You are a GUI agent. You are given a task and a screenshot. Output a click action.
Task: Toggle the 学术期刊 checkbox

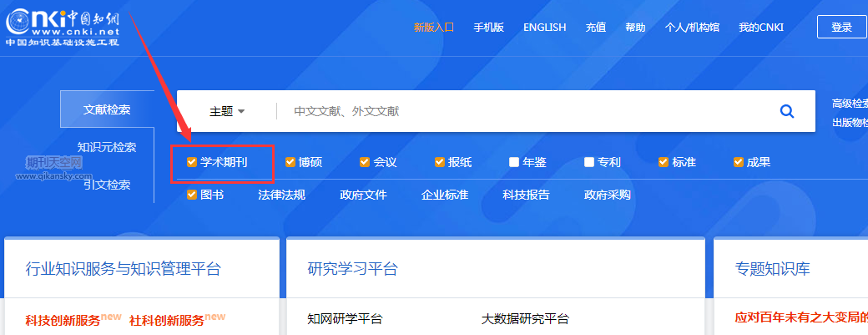click(x=192, y=162)
